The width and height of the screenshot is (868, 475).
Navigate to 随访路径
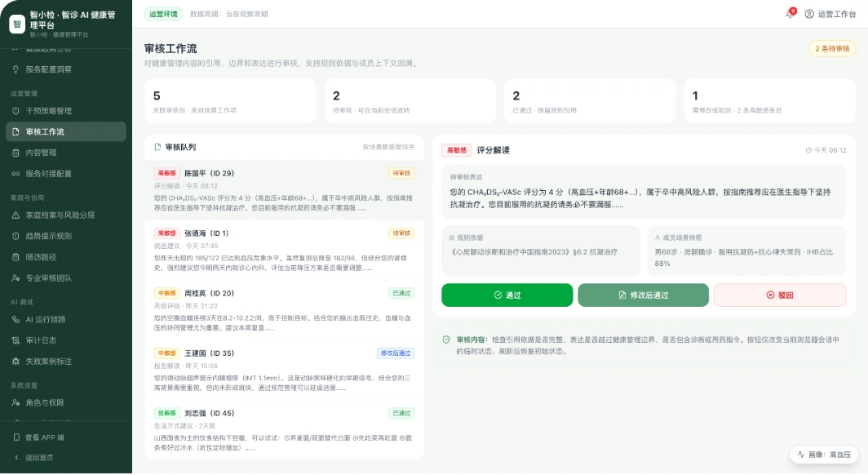[x=66, y=257]
